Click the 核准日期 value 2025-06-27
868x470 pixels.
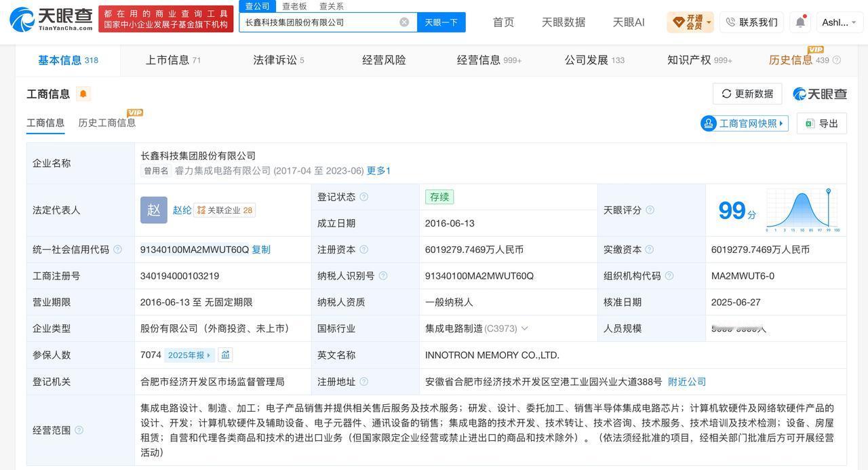736,302
